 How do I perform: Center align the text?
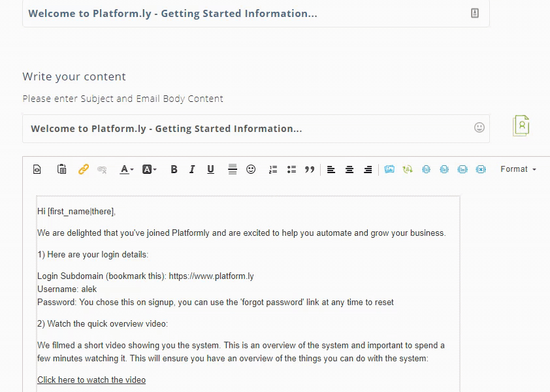tap(349, 170)
